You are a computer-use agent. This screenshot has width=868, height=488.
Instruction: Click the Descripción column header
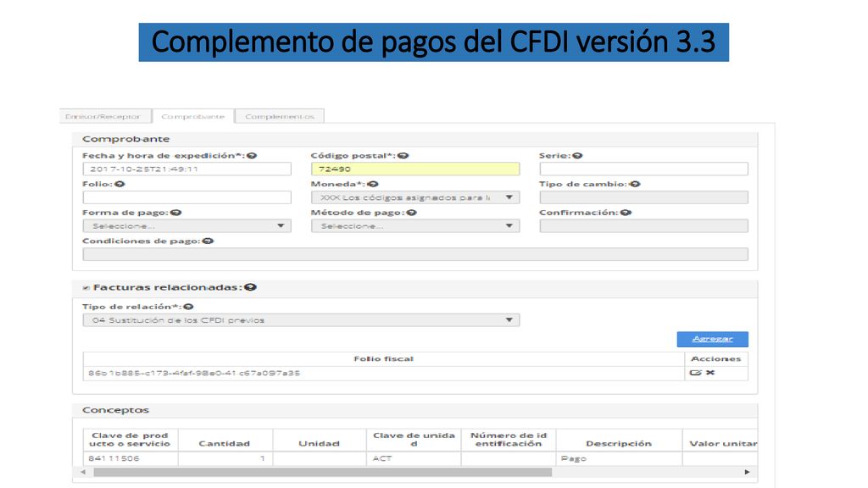click(x=619, y=441)
